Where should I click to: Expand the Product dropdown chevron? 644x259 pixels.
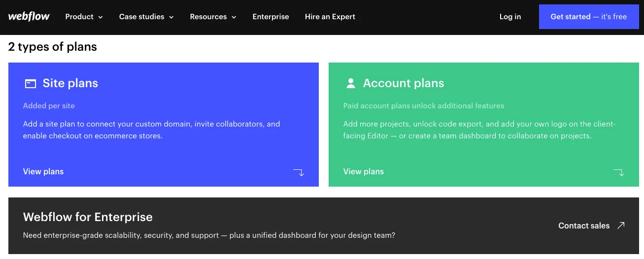[x=101, y=17]
